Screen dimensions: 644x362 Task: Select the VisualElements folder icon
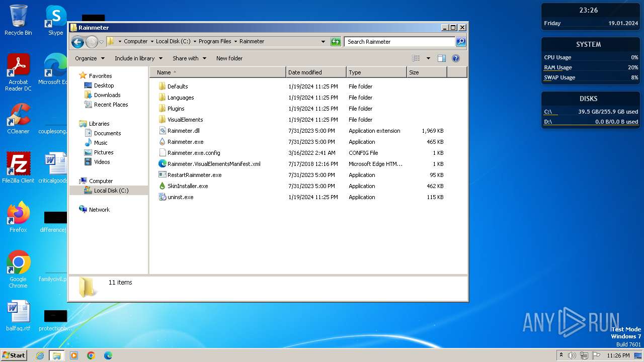[162, 120]
